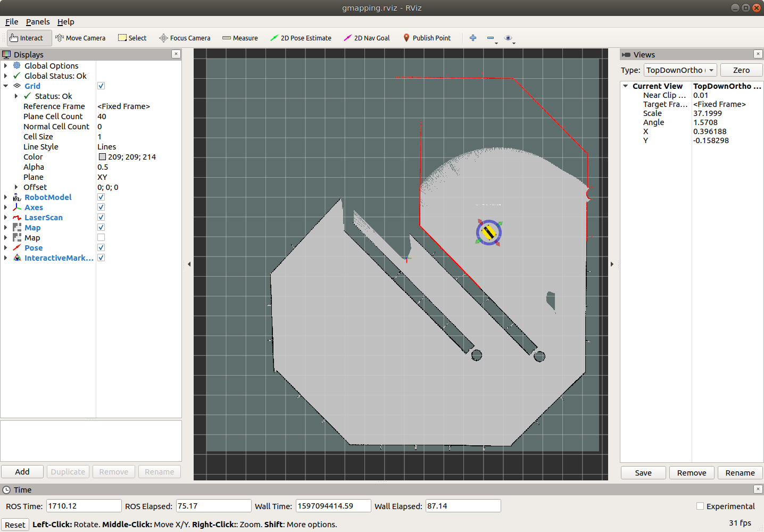
Task: Click the Grid color swatch
Action: (102, 157)
